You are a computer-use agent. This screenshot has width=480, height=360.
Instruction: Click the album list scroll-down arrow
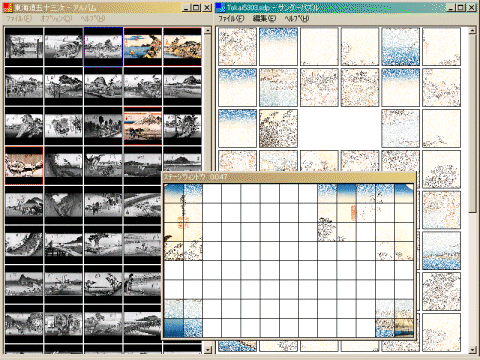coord(207,350)
